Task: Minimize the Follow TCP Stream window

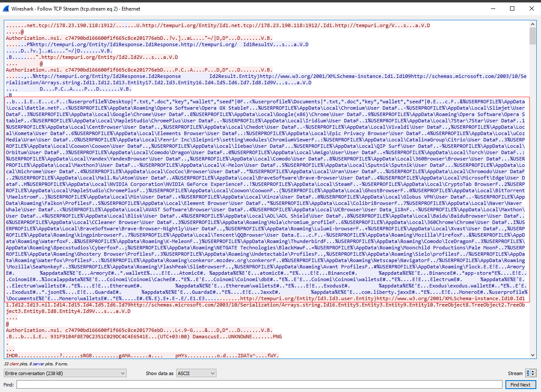Action: [493, 8]
